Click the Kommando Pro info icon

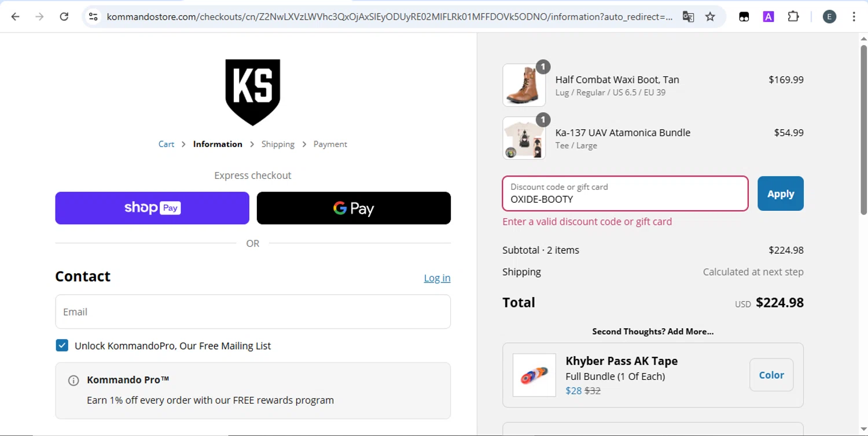pos(73,380)
